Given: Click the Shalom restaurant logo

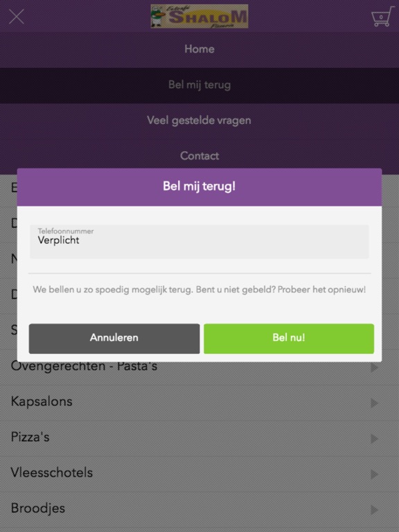Looking at the screenshot, I should (199, 17).
